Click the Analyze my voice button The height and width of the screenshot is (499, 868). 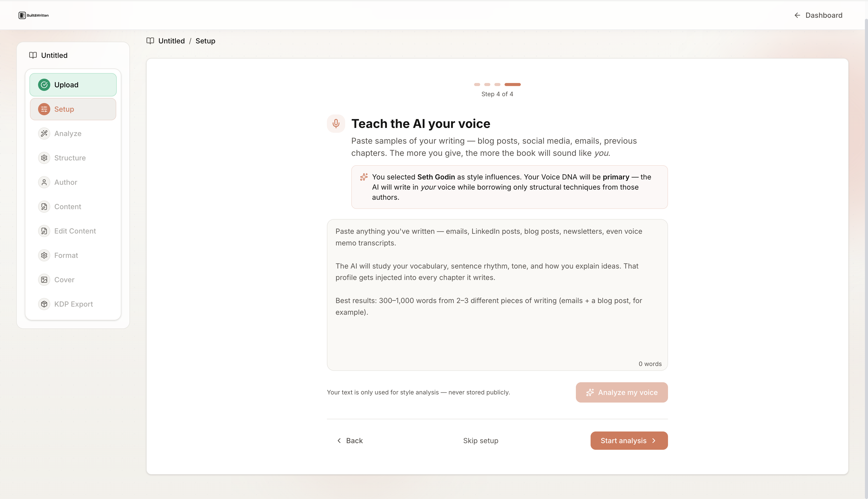point(622,392)
